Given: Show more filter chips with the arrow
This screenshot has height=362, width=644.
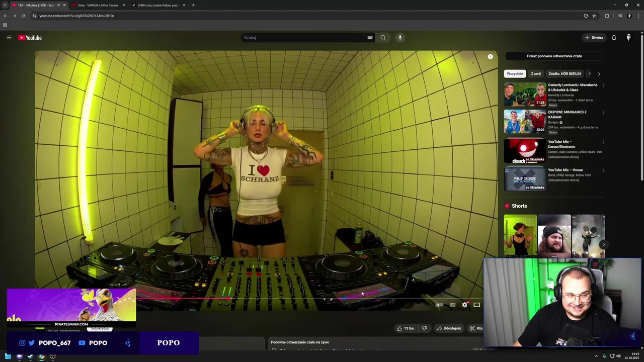Looking at the screenshot, I should tap(599, 74).
